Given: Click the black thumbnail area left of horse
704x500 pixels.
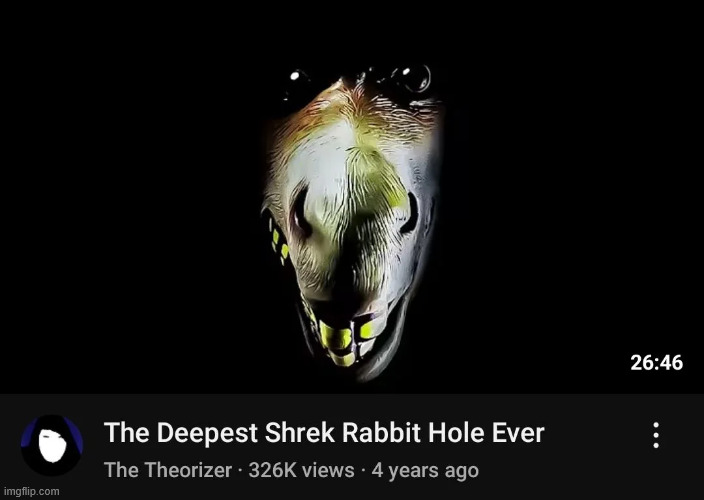Looking at the screenshot, I should coord(130,197).
